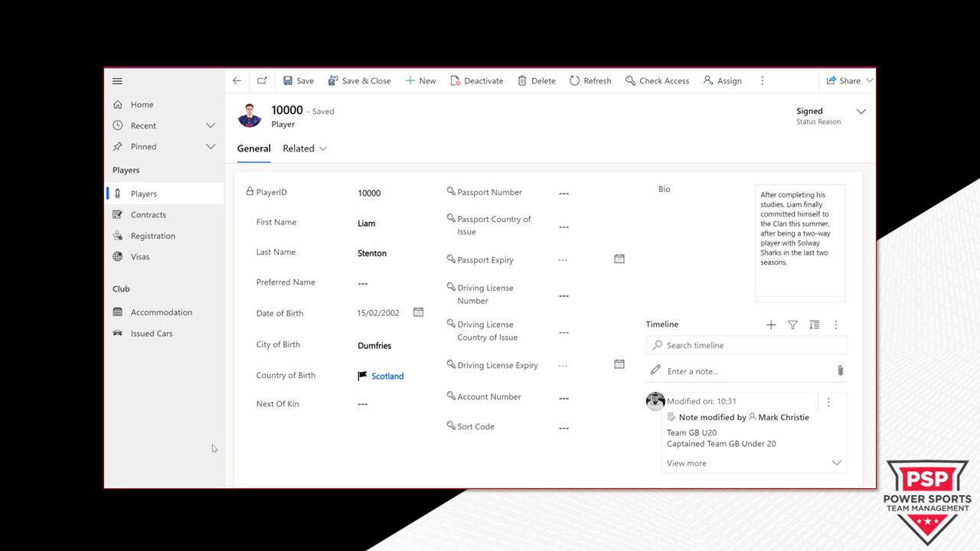
Task: Click View more on the note
Action: 687,463
